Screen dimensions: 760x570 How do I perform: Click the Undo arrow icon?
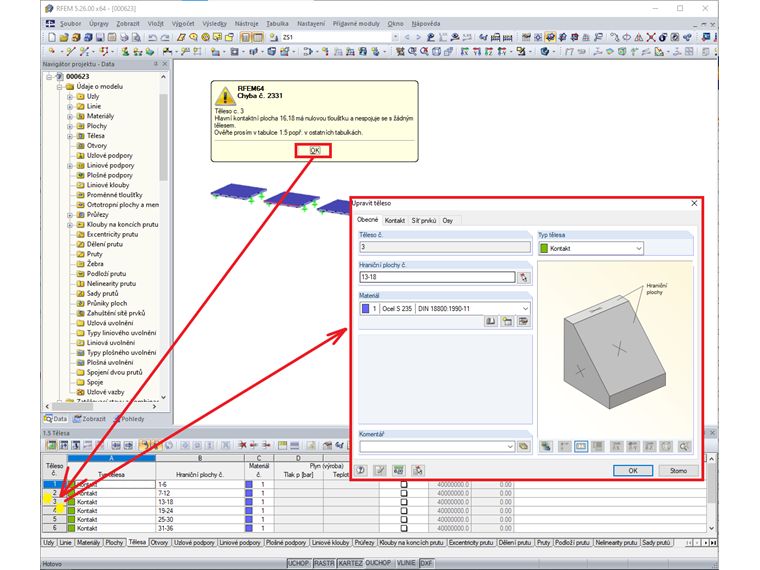153,37
